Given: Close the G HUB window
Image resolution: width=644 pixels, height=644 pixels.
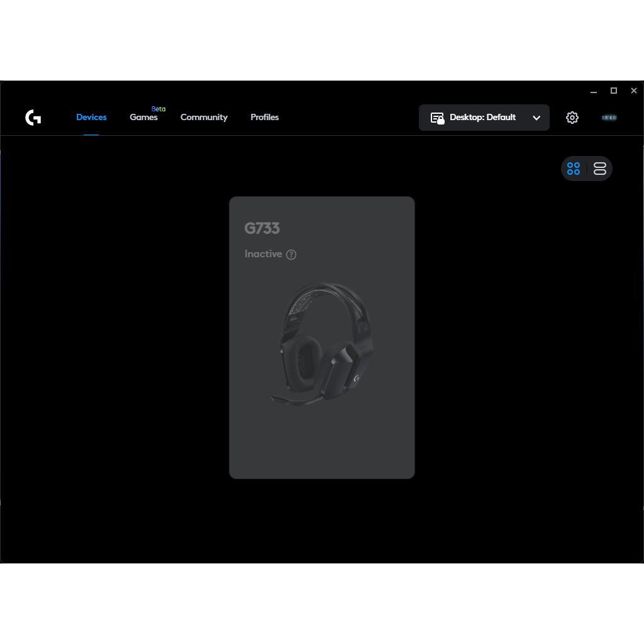Looking at the screenshot, I should (634, 91).
